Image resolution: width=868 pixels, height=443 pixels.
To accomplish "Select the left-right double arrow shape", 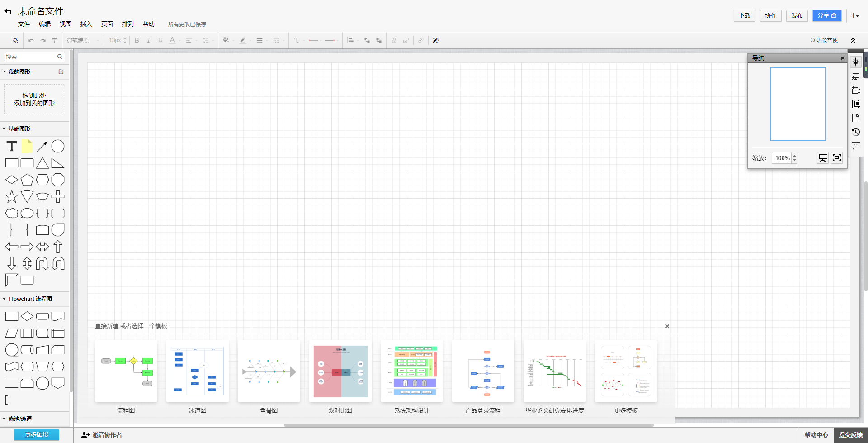I will (42, 247).
